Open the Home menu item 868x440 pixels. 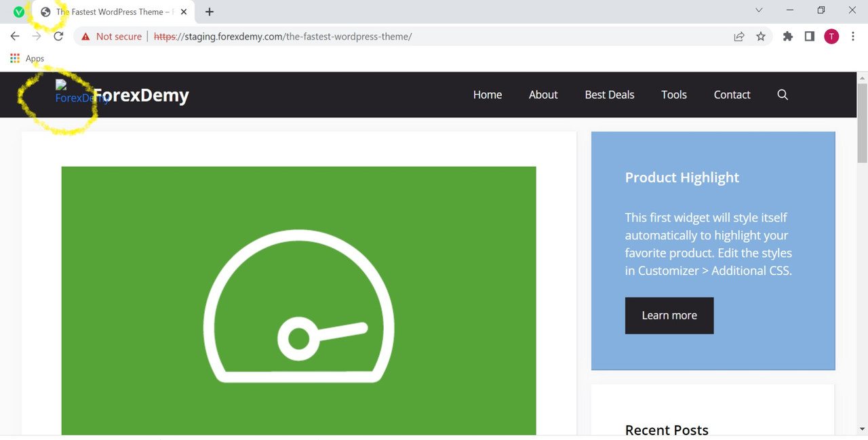click(488, 95)
